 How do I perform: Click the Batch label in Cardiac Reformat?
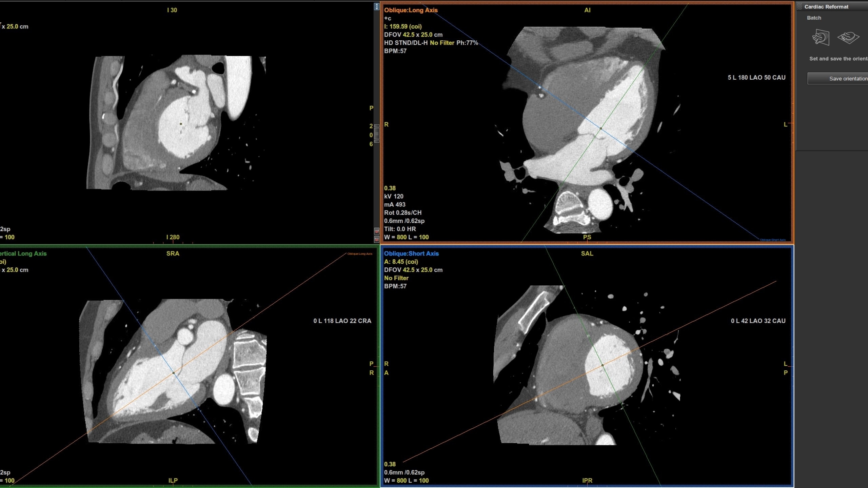(814, 18)
